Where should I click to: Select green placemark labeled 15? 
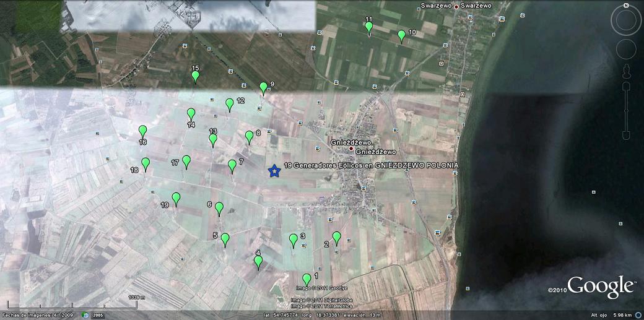click(x=196, y=77)
